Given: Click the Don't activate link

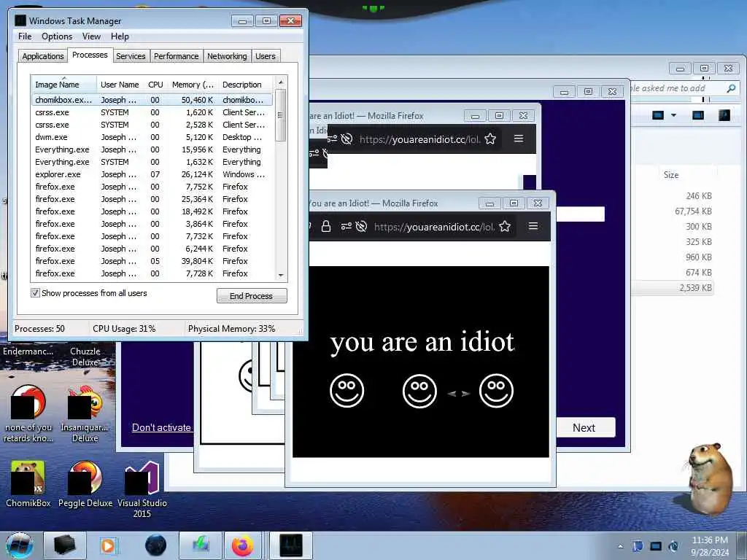Looking at the screenshot, I should point(161,427).
